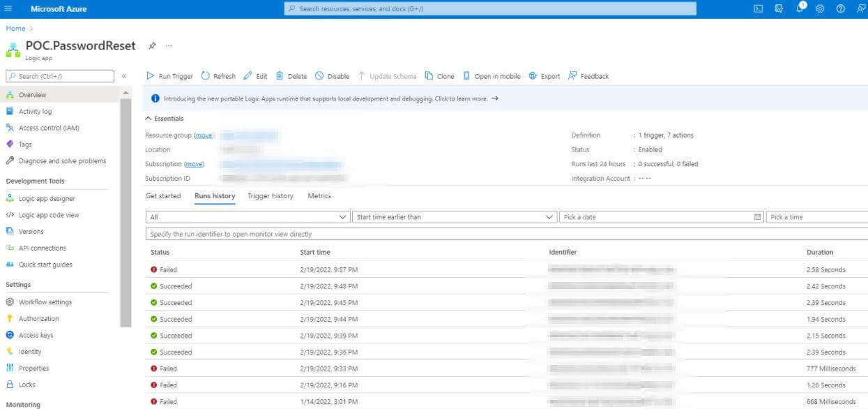The image size is (868, 409).
Task: Disable the logic app
Action: tap(333, 76)
